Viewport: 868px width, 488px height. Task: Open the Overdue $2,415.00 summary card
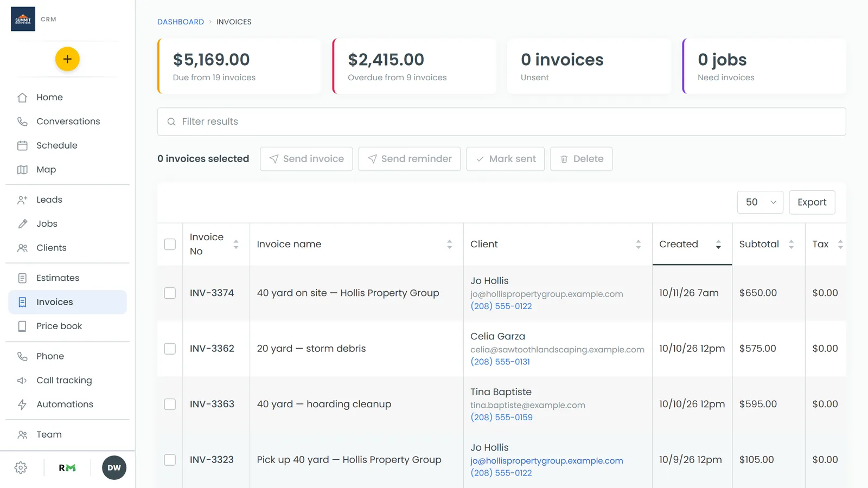coord(414,66)
